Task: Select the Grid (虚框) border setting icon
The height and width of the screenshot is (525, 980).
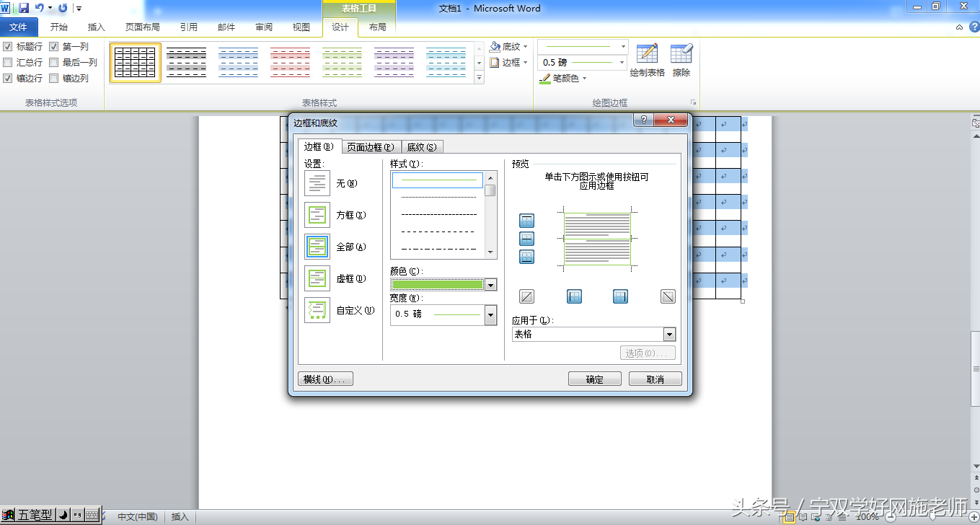Action: pyautogui.click(x=317, y=278)
